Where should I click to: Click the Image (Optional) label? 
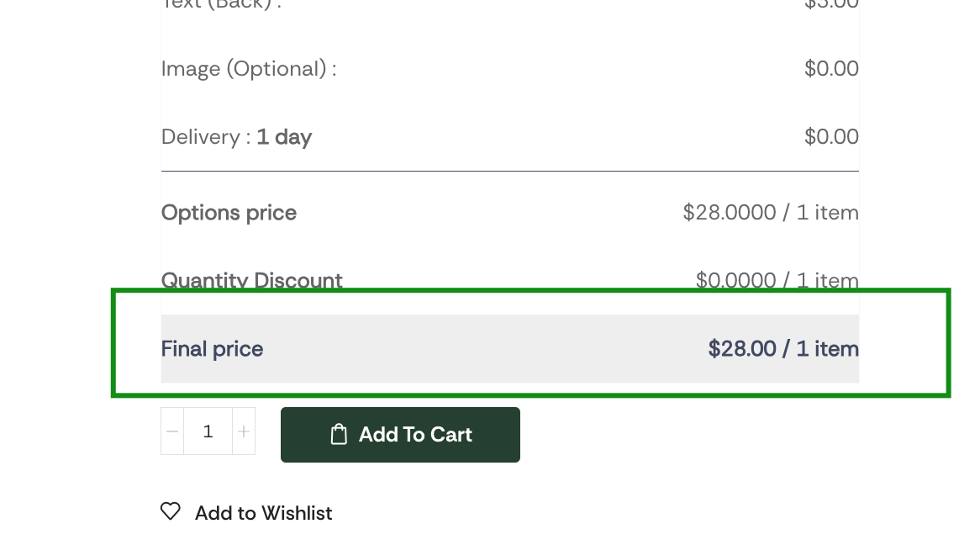click(x=249, y=69)
